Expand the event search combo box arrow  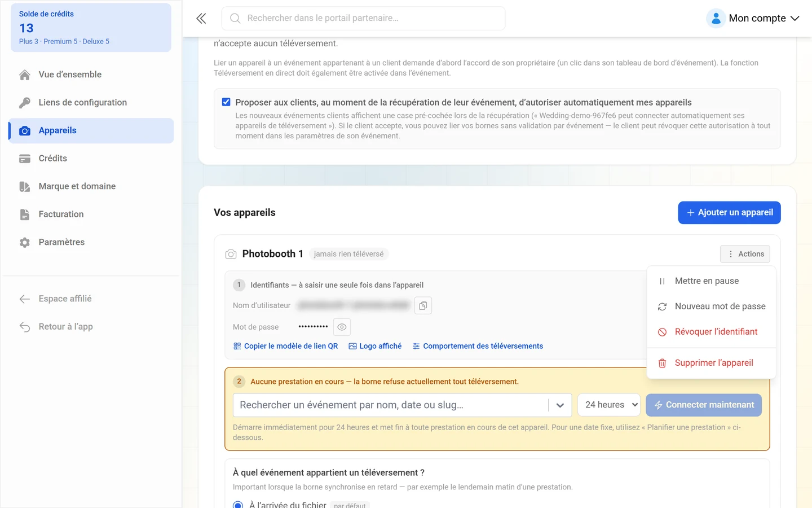coord(560,405)
